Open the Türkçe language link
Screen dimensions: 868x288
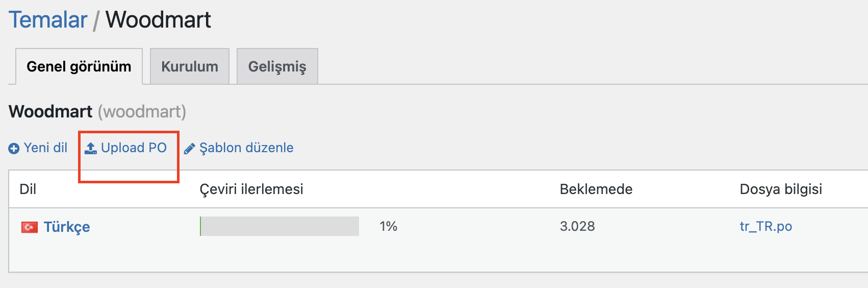(67, 227)
